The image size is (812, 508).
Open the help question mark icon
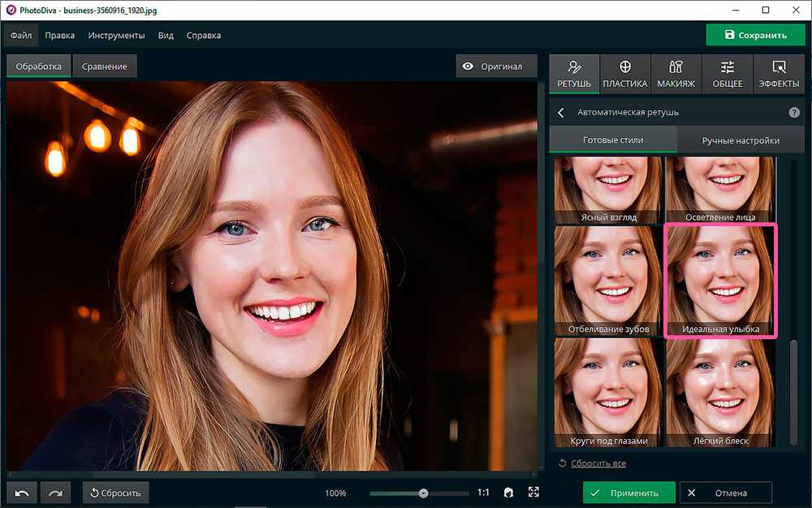(x=793, y=113)
